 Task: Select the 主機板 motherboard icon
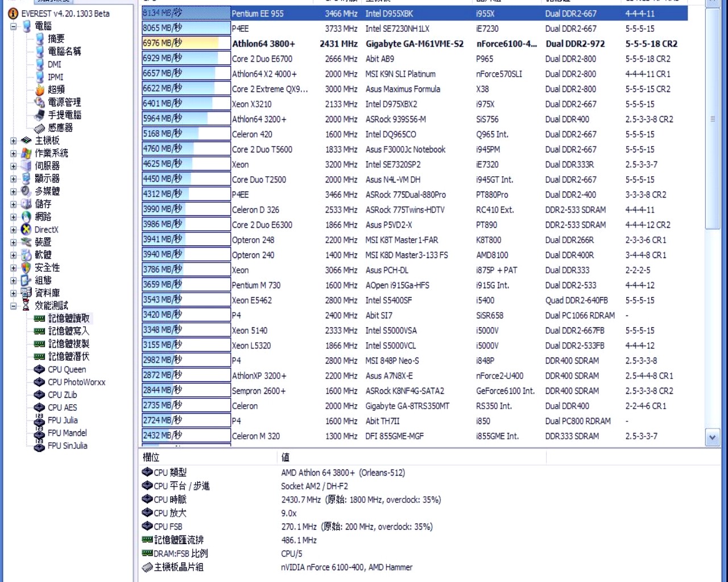click(x=26, y=140)
